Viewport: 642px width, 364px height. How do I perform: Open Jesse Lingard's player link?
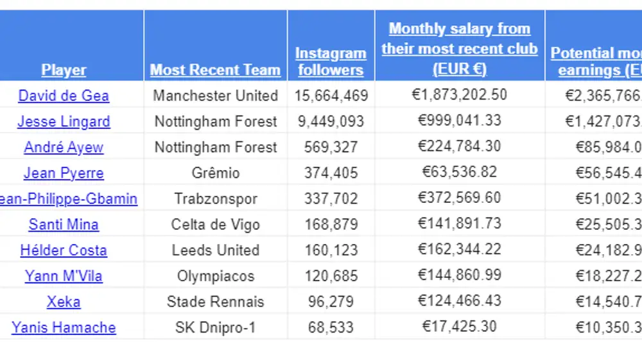pos(64,121)
